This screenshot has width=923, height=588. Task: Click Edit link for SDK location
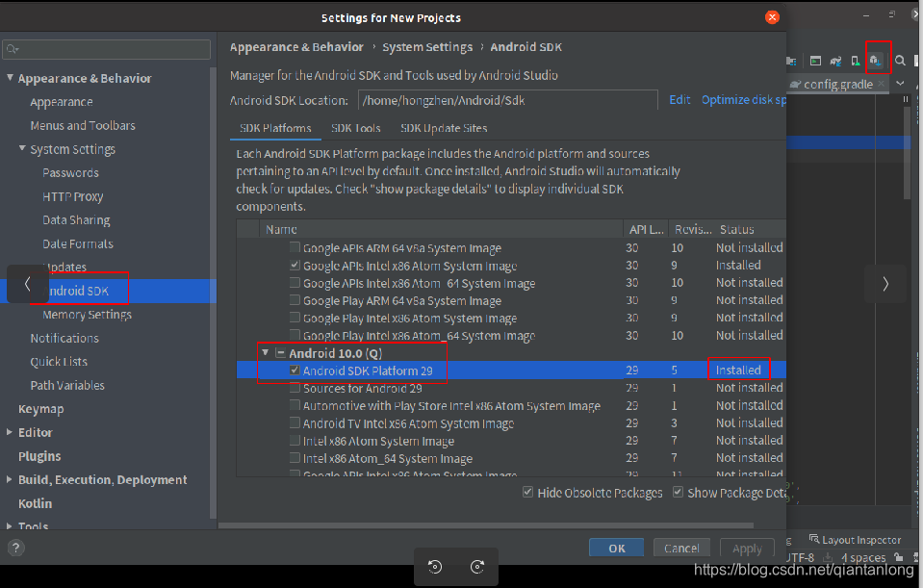coord(679,99)
